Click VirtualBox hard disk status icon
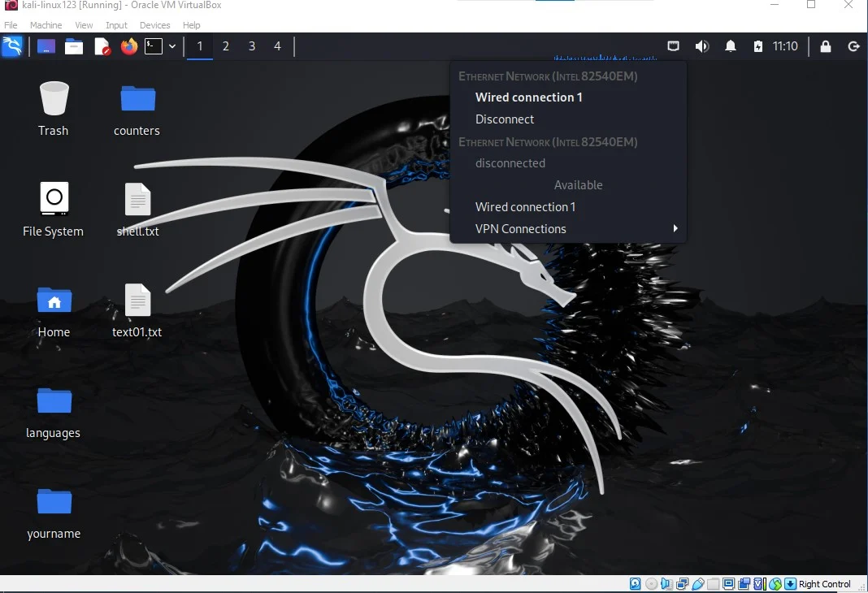The width and height of the screenshot is (868, 593). point(635,583)
